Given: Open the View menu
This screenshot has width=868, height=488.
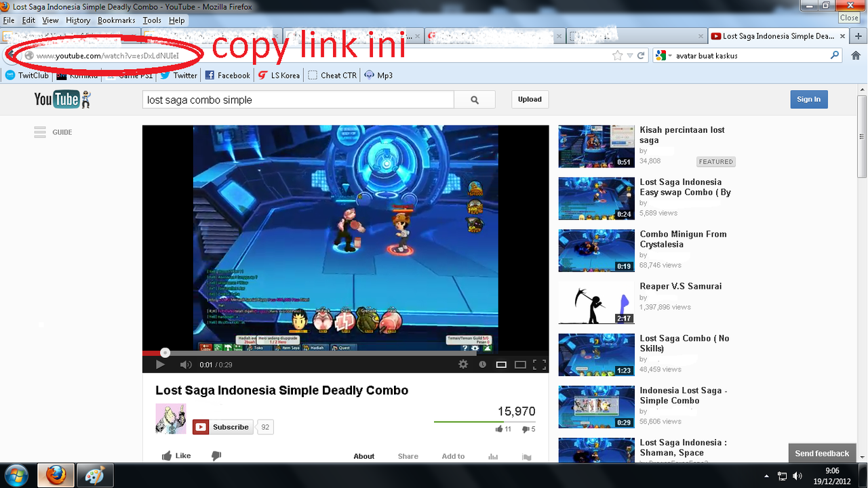Looking at the screenshot, I should click(51, 20).
